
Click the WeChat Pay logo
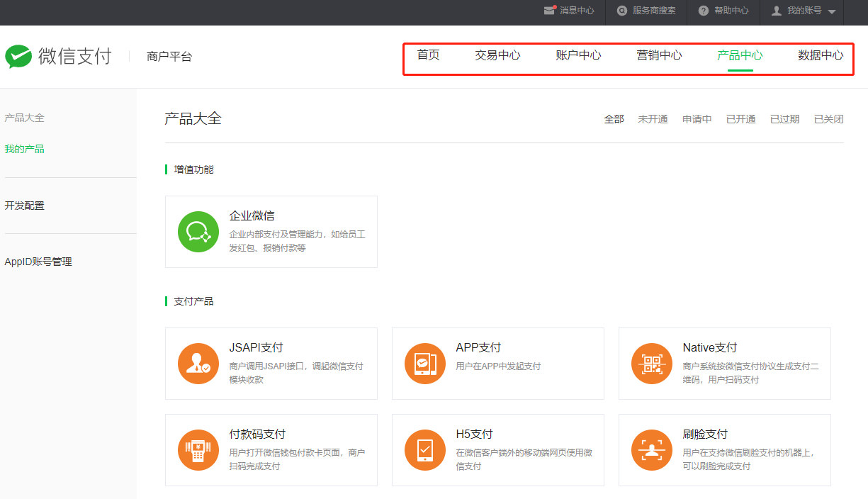[x=58, y=57]
